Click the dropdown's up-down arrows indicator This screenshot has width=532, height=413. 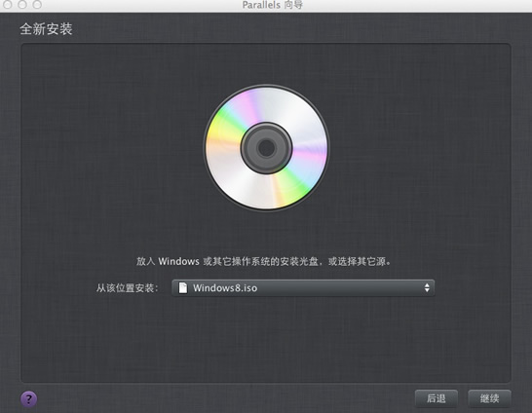click(x=427, y=288)
